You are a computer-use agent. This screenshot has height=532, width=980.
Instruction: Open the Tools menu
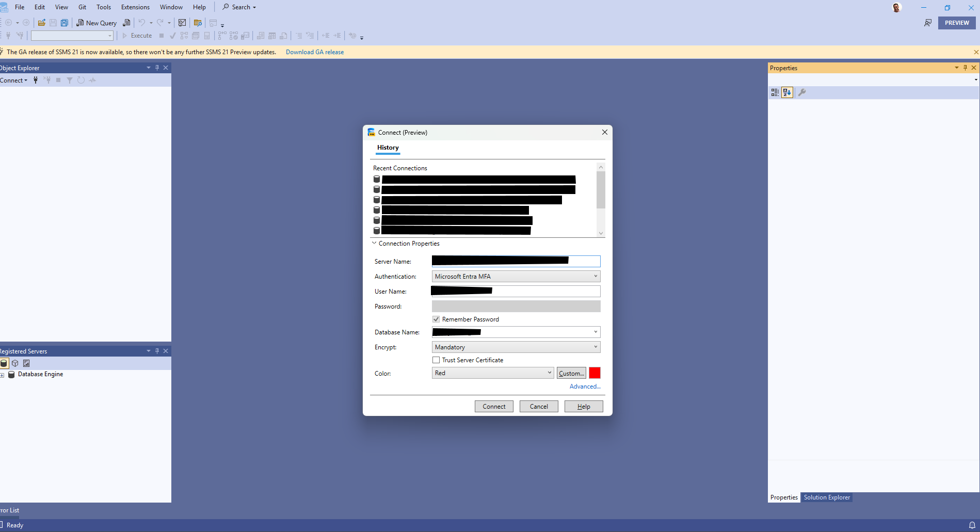click(x=104, y=7)
